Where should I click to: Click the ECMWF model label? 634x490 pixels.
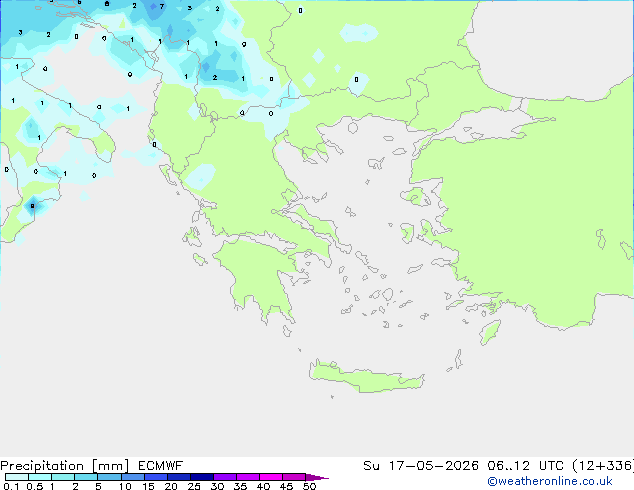click(x=161, y=466)
